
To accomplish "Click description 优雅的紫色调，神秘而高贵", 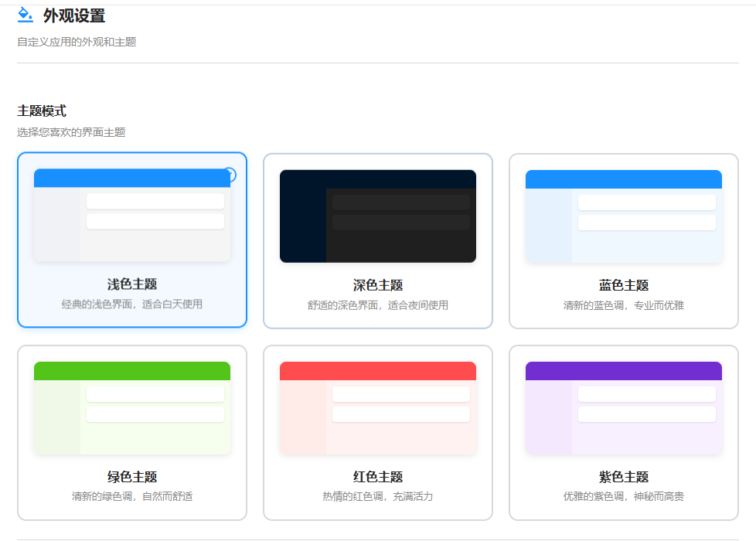I will [x=624, y=496].
